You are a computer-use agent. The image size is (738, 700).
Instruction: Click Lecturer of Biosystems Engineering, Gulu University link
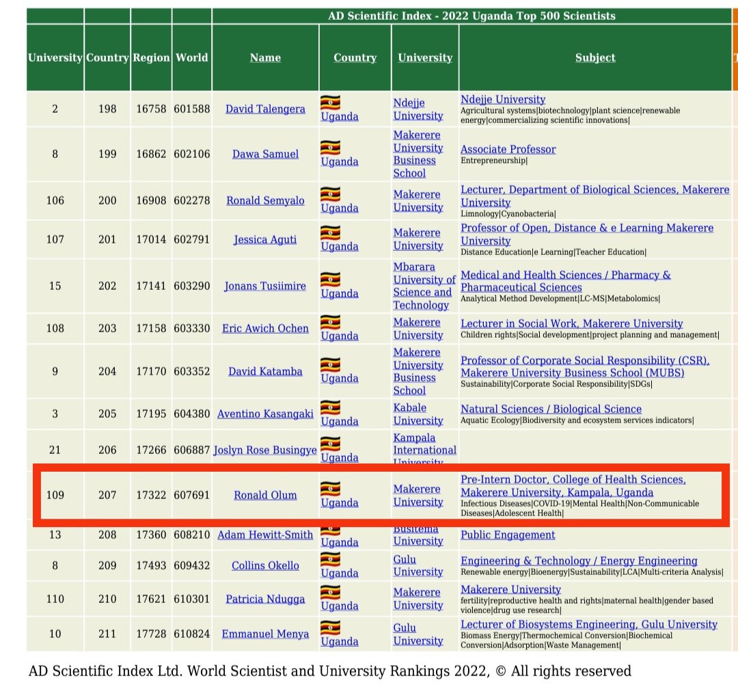click(589, 624)
